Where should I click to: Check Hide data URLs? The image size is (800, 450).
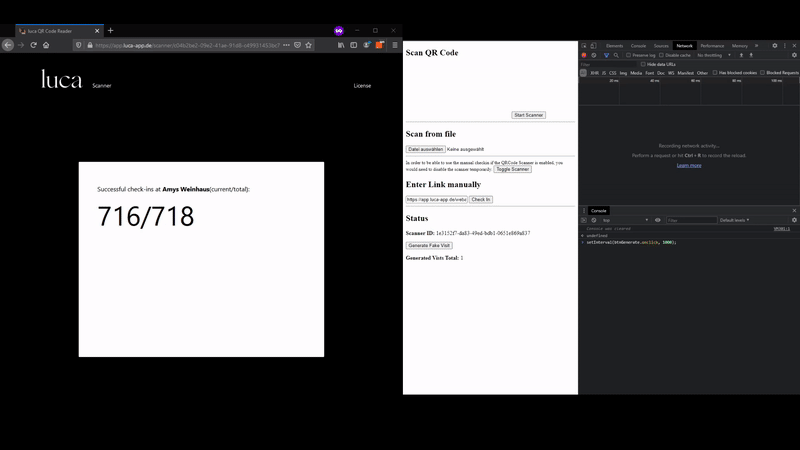tap(643, 64)
